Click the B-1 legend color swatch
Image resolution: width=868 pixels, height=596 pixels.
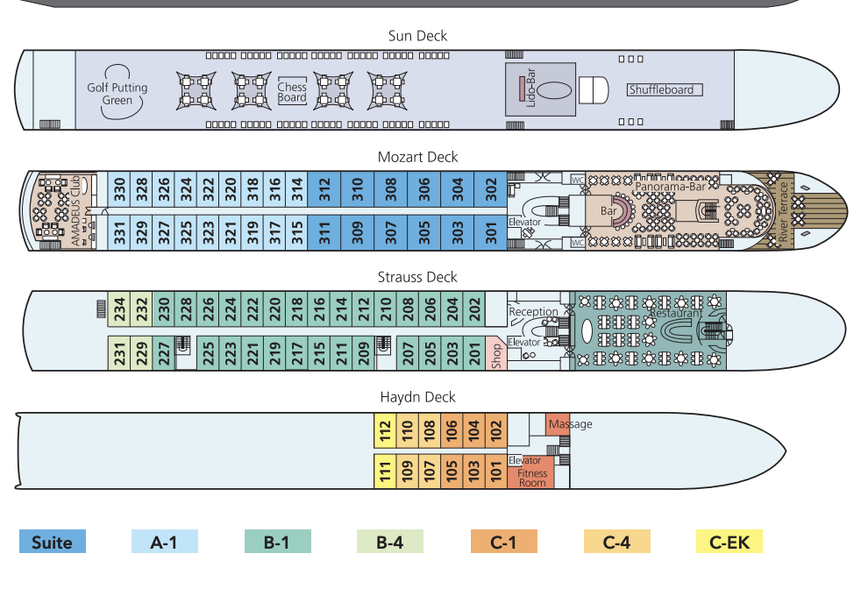coord(277,541)
